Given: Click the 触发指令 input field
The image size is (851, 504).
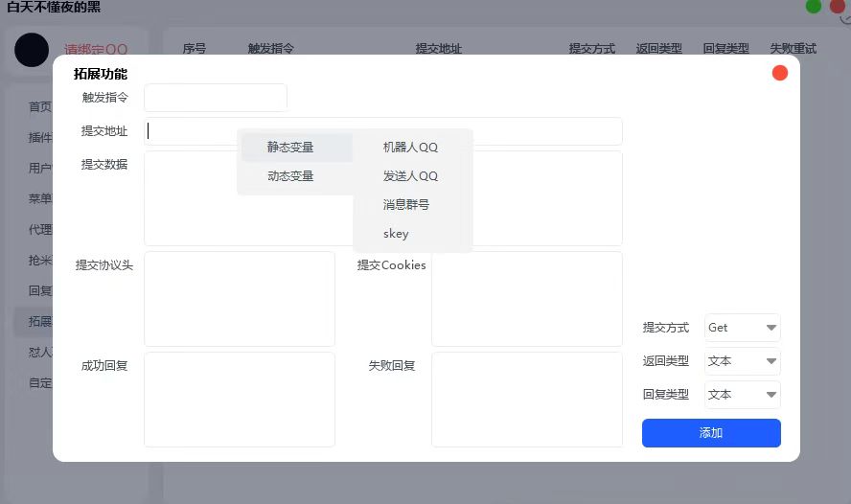Looking at the screenshot, I should click(216, 98).
